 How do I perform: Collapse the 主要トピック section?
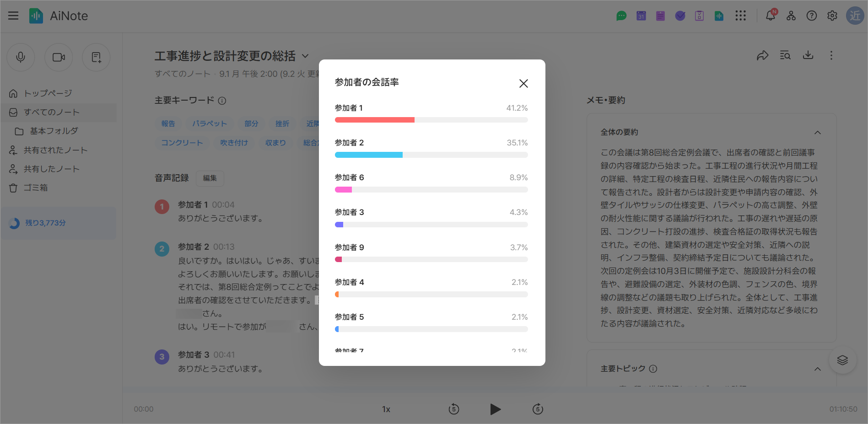pos(817,369)
